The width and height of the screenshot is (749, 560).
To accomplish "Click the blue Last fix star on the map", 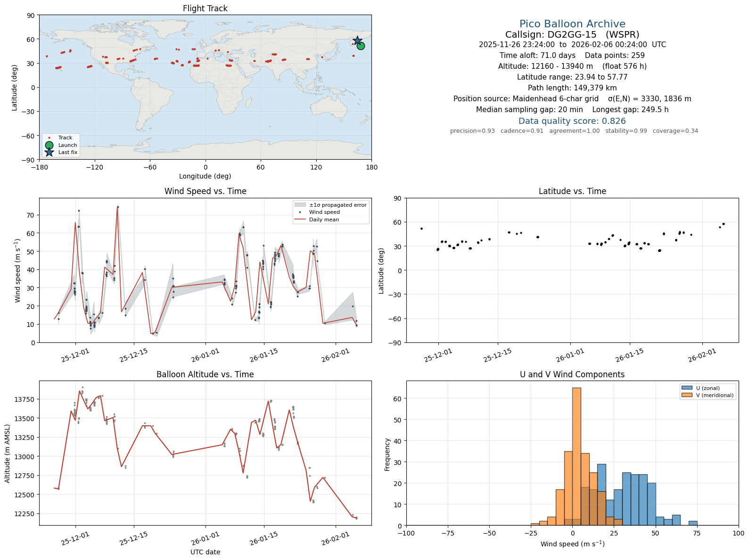I will point(357,41).
